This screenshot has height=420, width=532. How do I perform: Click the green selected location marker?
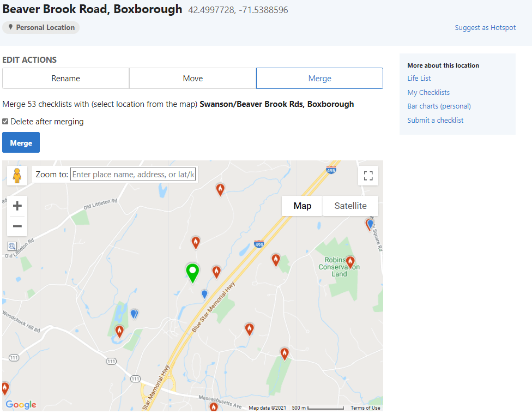[x=192, y=272]
